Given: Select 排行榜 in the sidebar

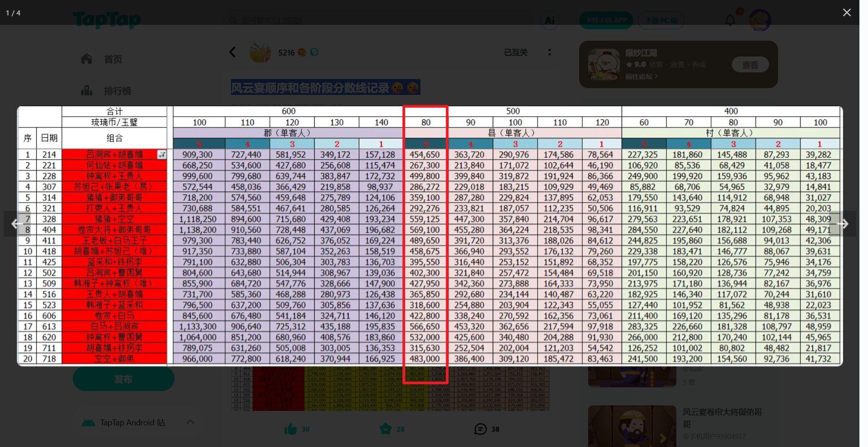Looking at the screenshot, I should click(117, 91).
